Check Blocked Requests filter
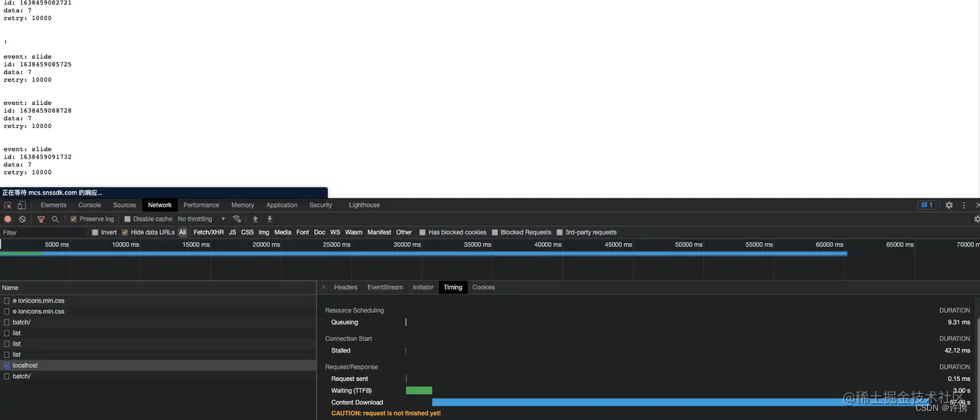The image size is (980, 420). 495,232
